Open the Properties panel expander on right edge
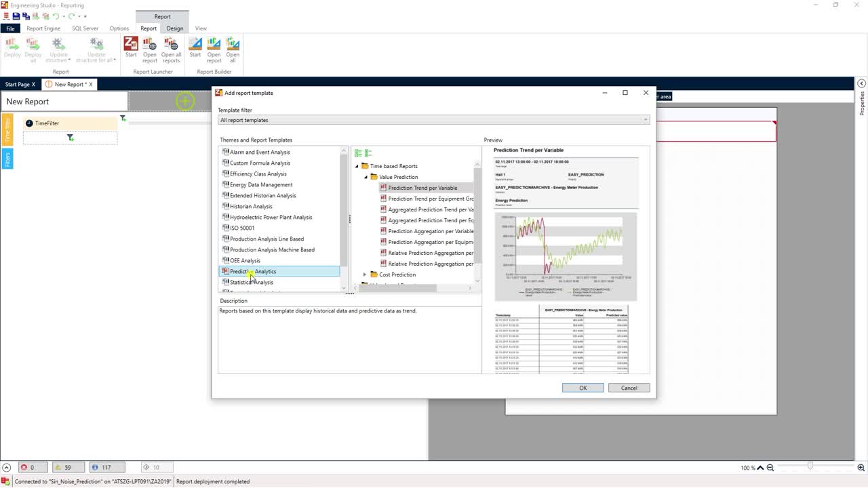 tap(861, 83)
